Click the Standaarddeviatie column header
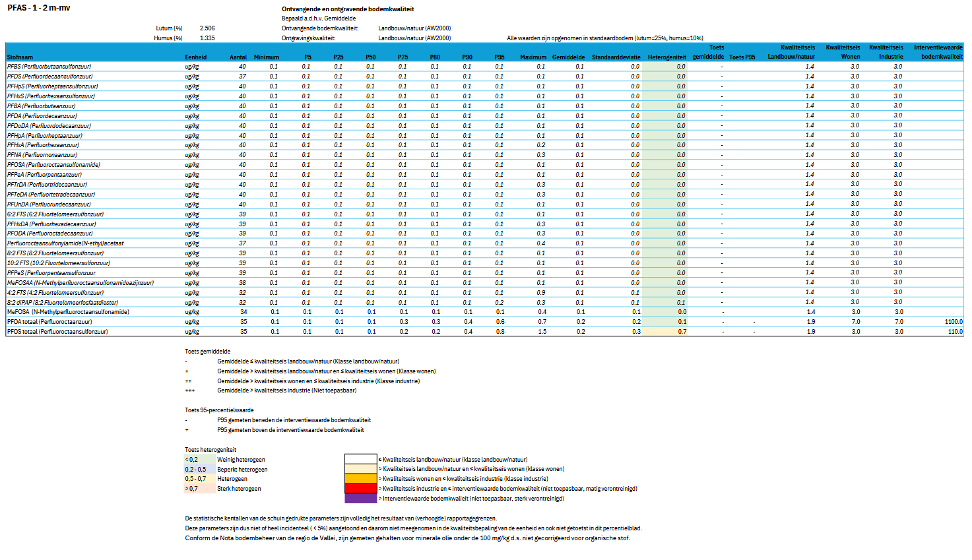 (x=616, y=57)
